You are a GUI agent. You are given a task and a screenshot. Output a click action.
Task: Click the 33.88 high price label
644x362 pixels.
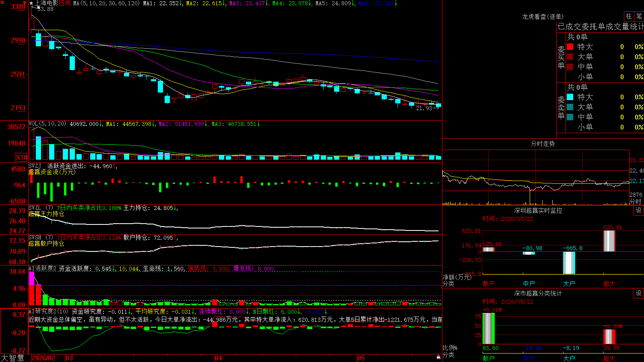point(45,9)
